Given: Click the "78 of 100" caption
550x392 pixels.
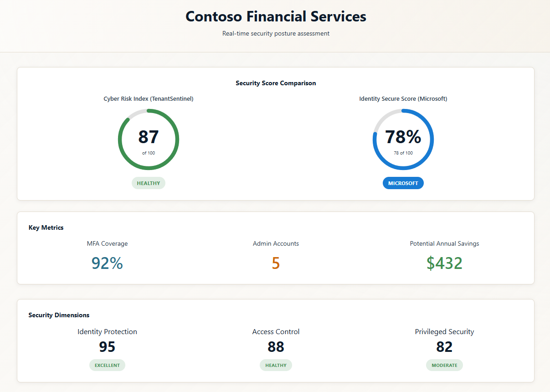Looking at the screenshot, I should tap(403, 153).
